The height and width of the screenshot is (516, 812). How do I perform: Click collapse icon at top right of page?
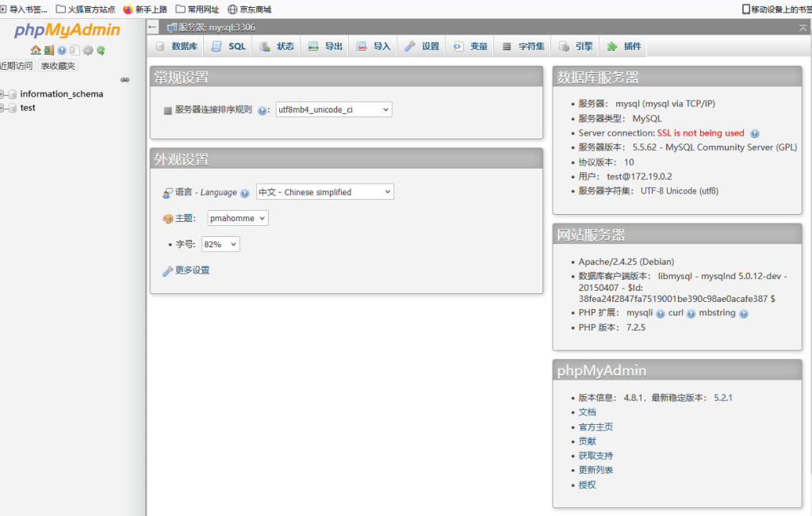click(x=803, y=28)
